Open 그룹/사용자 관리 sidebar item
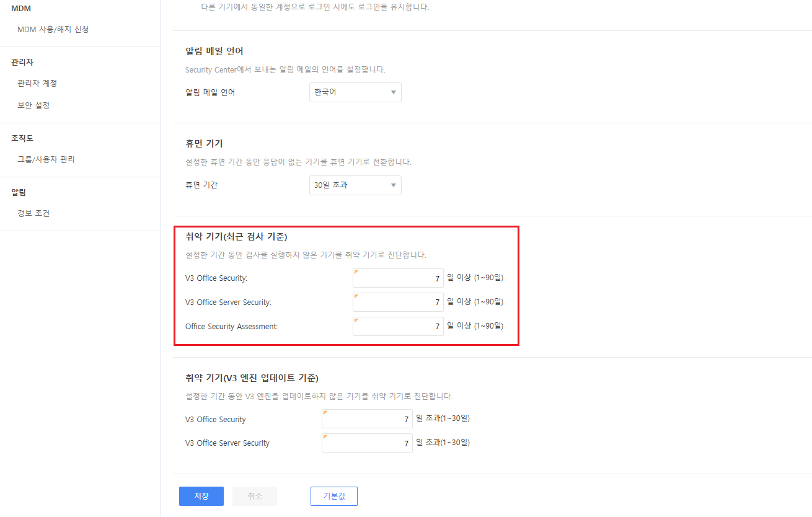The height and width of the screenshot is (517, 812). (46, 159)
